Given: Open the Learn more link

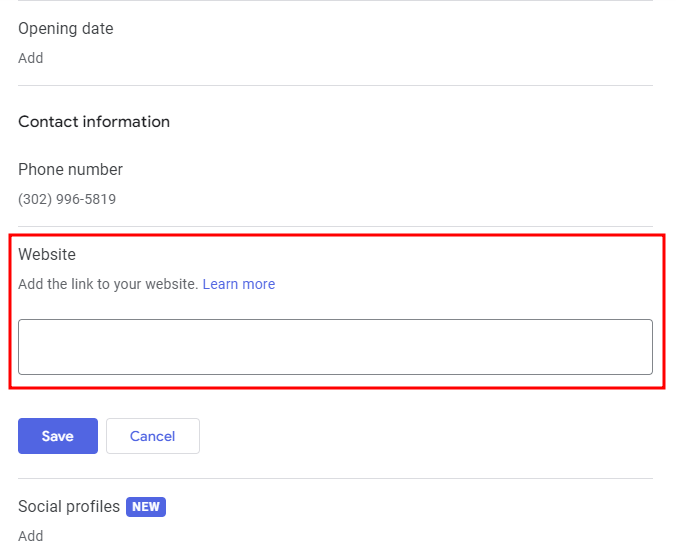Looking at the screenshot, I should 238,284.
